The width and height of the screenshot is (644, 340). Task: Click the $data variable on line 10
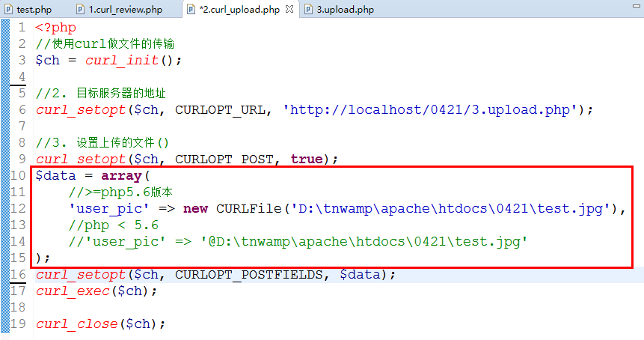tap(55, 176)
